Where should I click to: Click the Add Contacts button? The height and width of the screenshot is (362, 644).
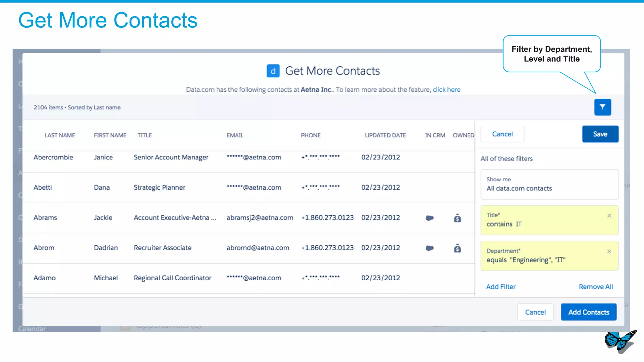[589, 312]
